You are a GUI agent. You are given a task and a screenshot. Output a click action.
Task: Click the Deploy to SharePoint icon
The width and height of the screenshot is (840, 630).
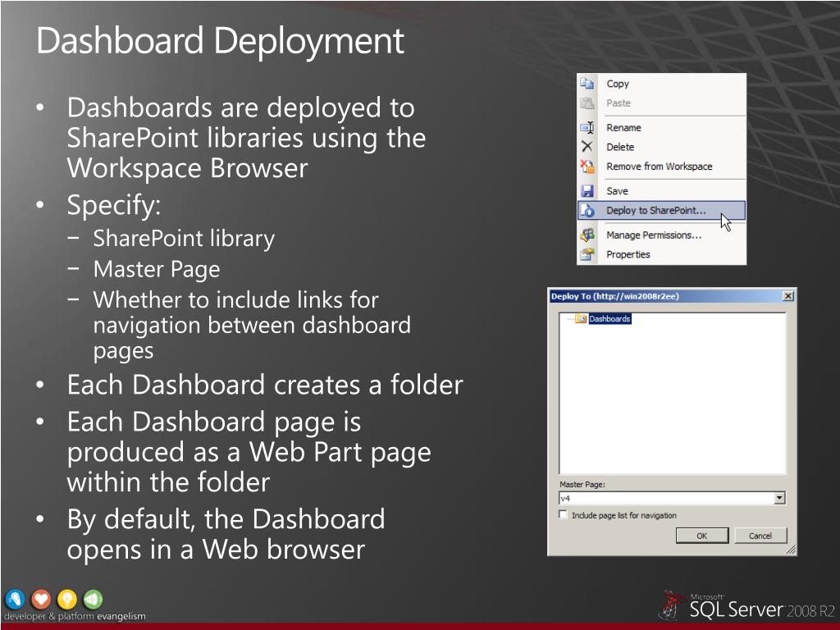click(x=587, y=211)
